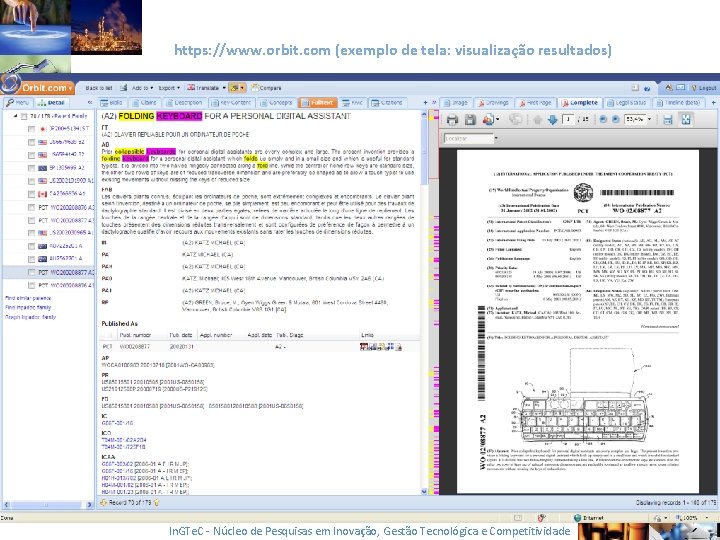720x540 pixels.
Task: Open the PDF export/convert icon
Action: click(487, 120)
